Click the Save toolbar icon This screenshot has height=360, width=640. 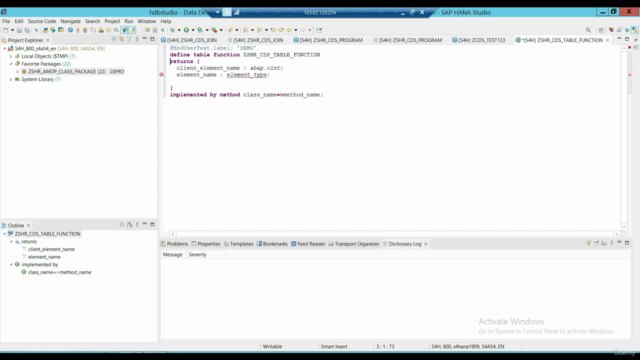click(x=19, y=30)
